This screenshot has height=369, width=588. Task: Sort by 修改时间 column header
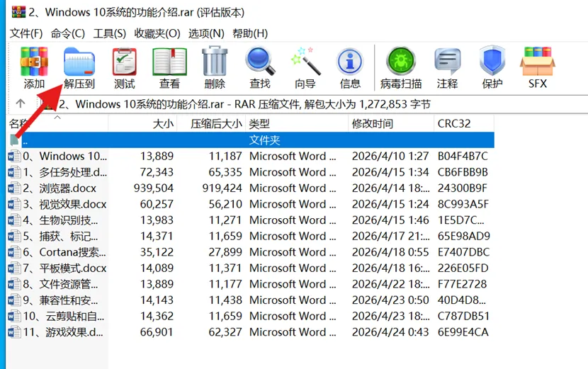[391, 123]
